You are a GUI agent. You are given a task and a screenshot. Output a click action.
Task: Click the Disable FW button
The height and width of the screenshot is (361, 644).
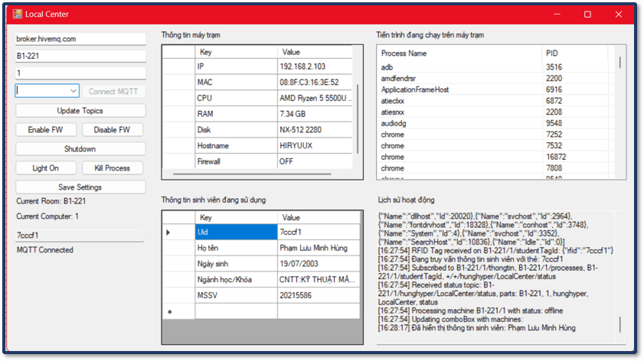[112, 129]
